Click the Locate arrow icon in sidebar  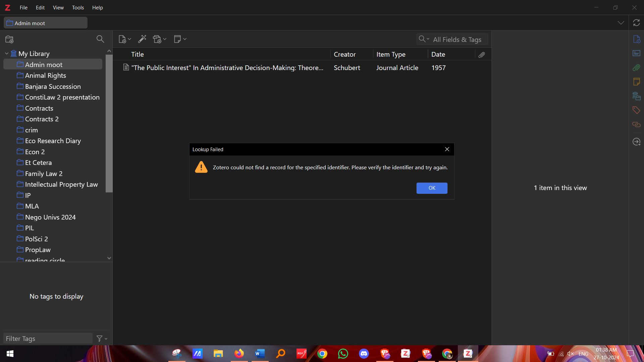point(636,142)
